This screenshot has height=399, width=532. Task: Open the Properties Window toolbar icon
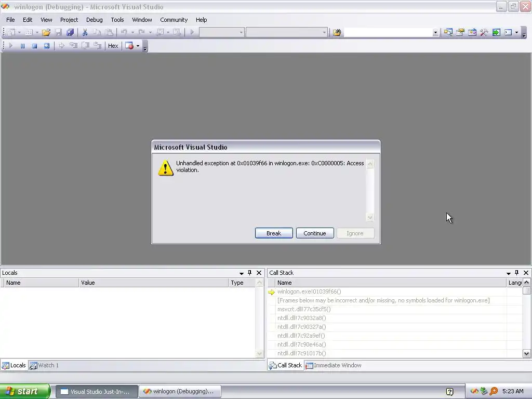pos(460,32)
